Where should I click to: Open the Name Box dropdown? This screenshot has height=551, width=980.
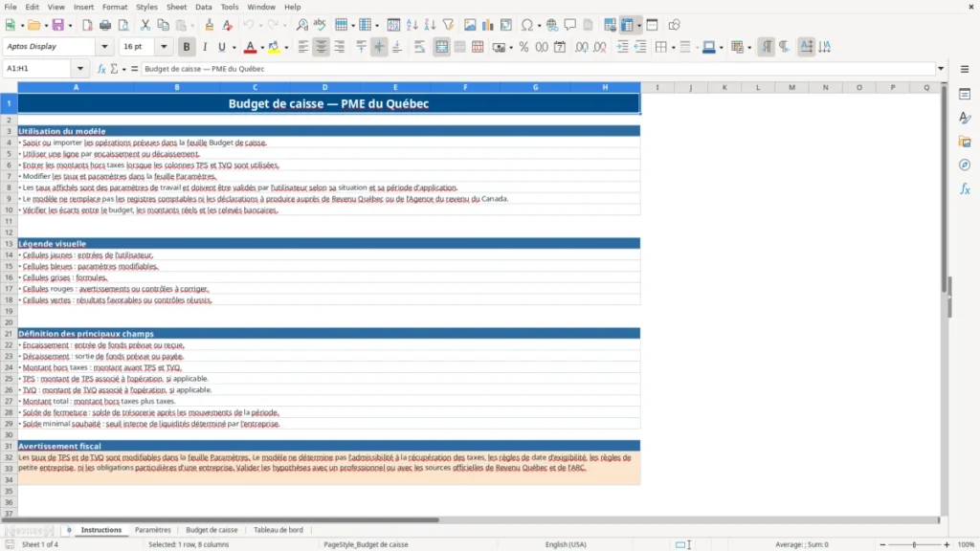point(80,69)
